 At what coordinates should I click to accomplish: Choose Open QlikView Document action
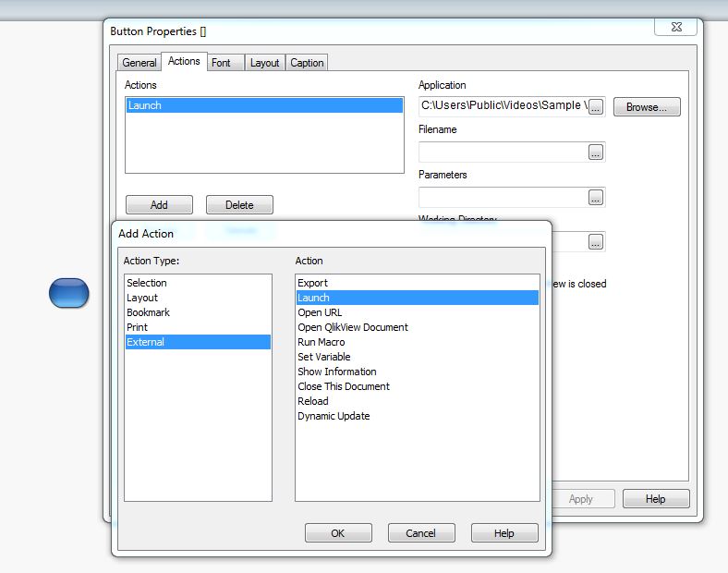click(x=417, y=327)
